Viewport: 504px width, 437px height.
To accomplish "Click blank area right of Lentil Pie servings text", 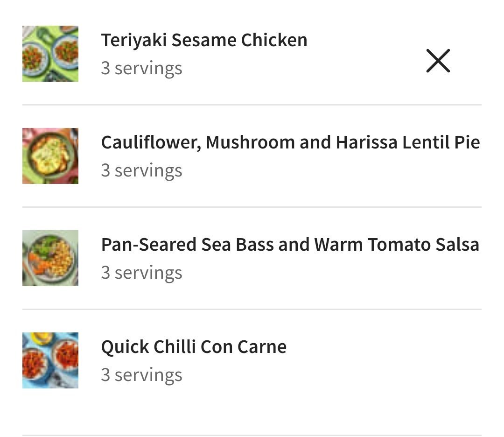I will [x=327, y=171].
